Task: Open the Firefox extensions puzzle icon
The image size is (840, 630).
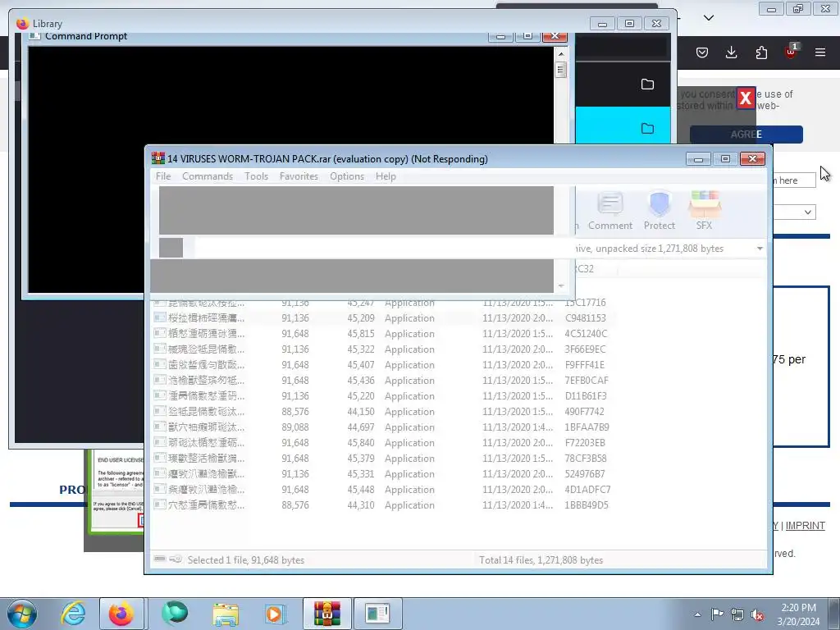Action: [x=761, y=52]
